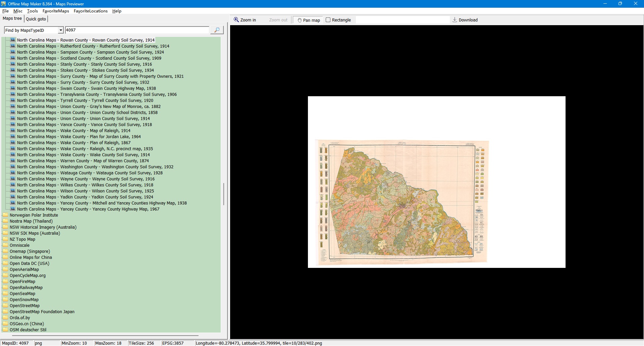Screen dimensions: 644x346
Task: Click the Zoom out button
Action: (278, 20)
